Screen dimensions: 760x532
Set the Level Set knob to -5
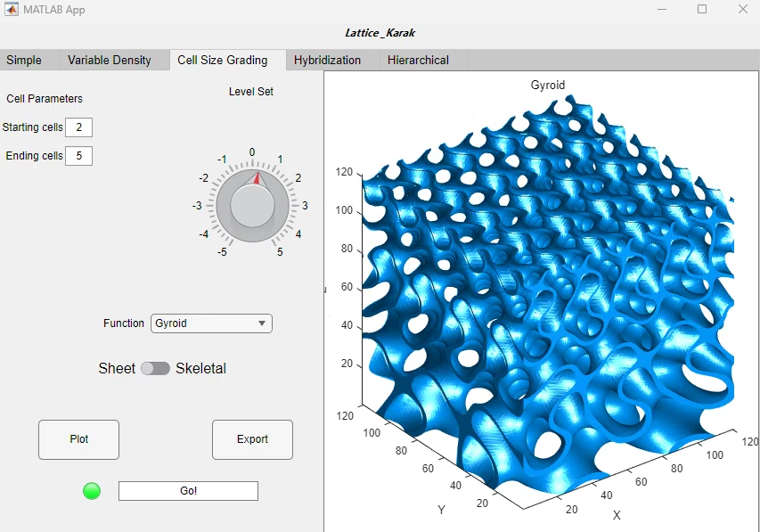222,251
